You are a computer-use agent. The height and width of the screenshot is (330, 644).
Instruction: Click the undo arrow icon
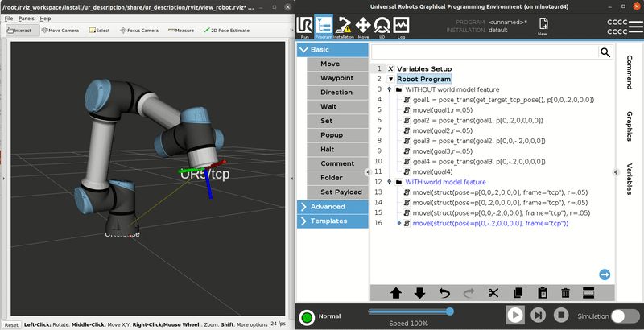(x=444, y=293)
